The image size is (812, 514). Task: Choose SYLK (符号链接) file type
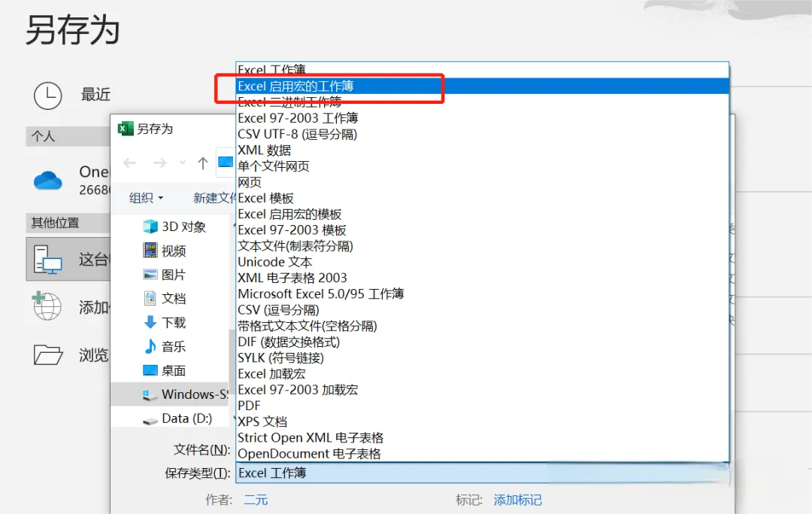pos(482,358)
